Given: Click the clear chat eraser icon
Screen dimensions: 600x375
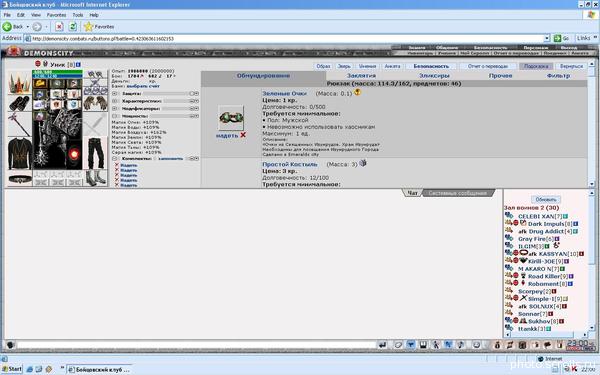Looking at the screenshot, I should [398, 345].
